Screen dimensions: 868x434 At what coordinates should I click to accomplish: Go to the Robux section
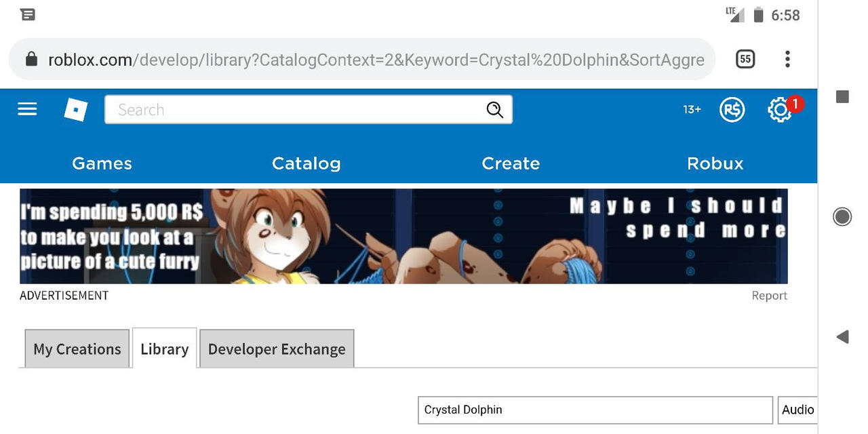715,163
